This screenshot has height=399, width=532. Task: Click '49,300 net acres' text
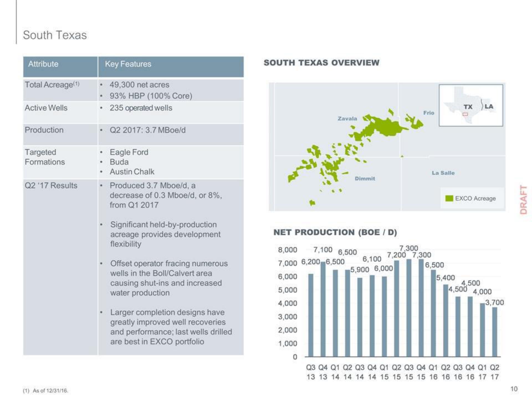click(x=139, y=85)
